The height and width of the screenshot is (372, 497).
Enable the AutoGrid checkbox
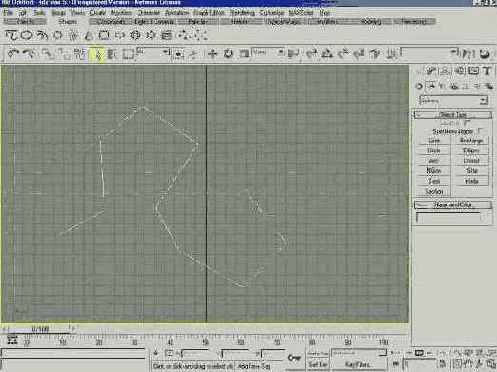coord(468,123)
